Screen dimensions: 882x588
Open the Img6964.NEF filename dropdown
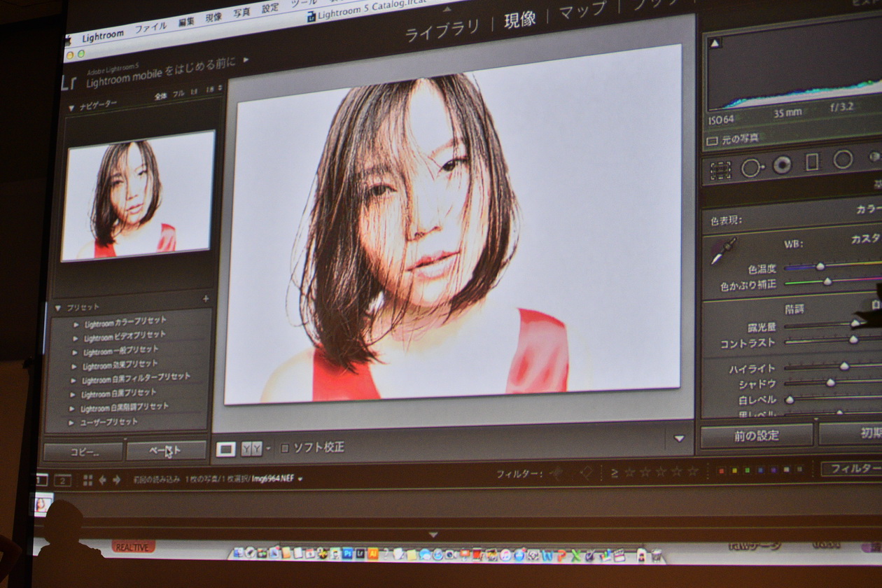(300, 479)
